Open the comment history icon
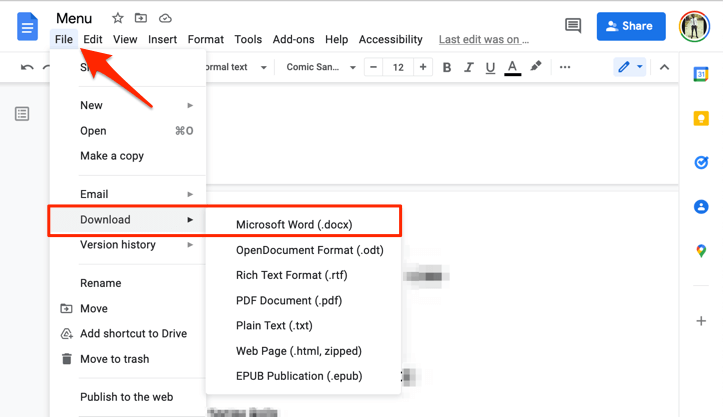Screen dimensions: 723x417 [573, 26]
